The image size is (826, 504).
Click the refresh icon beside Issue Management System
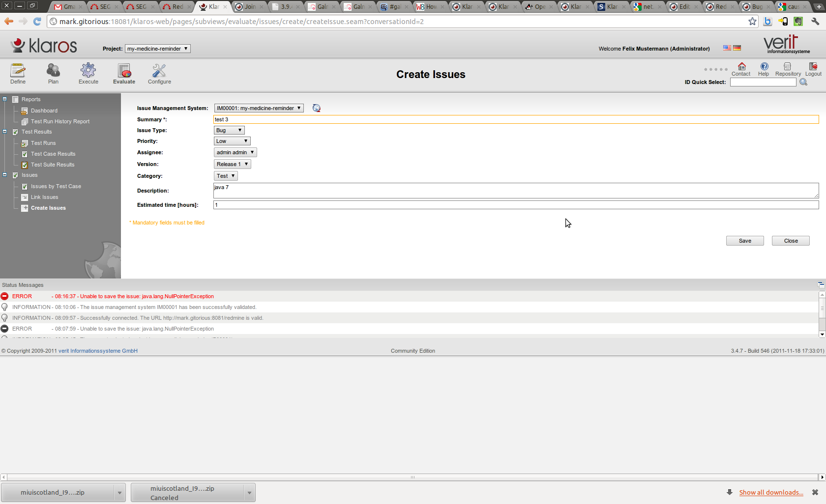pyautogui.click(x=317, y=109)
